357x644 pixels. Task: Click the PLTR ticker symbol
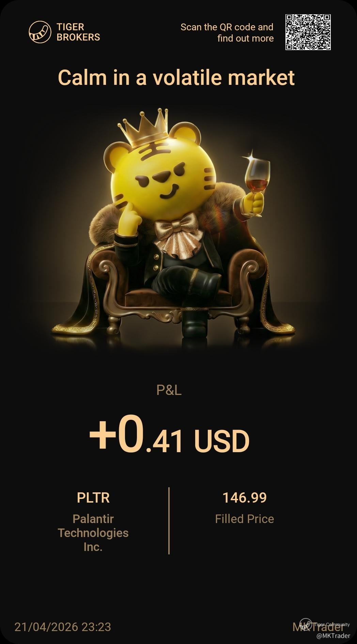(93, 497)
